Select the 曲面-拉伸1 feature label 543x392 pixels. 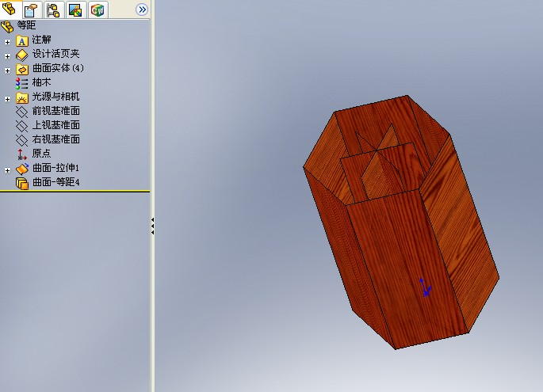pyautogui.click(x=55, y=168)
